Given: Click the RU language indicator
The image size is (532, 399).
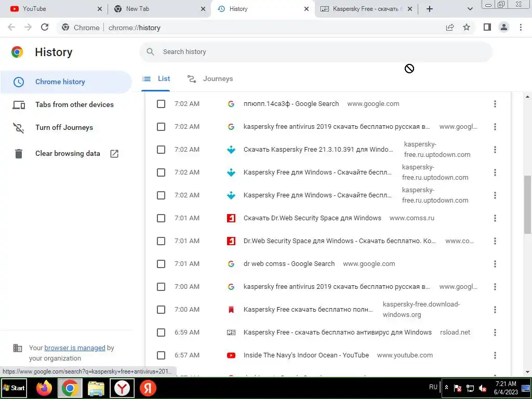Looking at the screenshot, I should 433,387.
